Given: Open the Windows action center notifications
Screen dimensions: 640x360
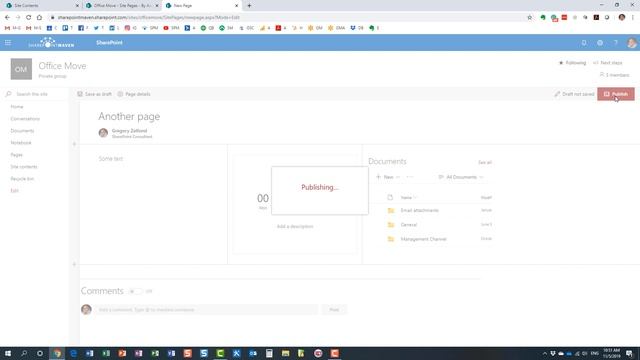Looking at the screenshot, I should pos(629,353).
